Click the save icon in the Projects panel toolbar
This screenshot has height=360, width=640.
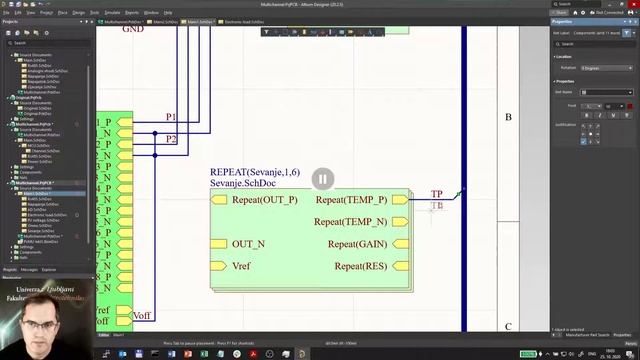[8, 33]
